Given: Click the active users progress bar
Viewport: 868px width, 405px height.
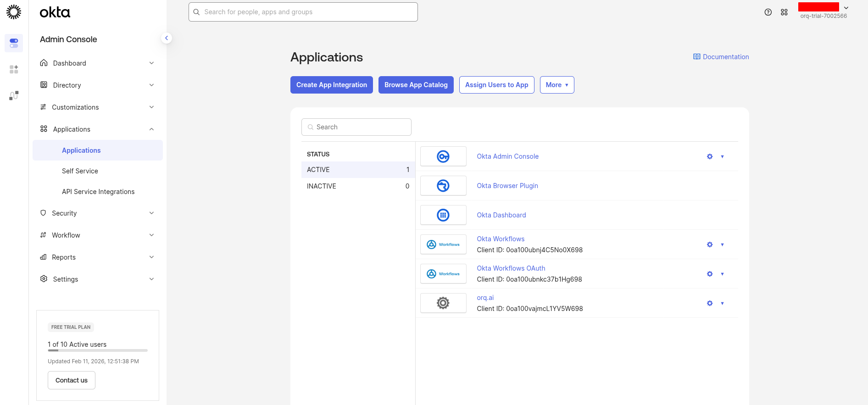Looking at the screenshot, I should click(98, 350).
